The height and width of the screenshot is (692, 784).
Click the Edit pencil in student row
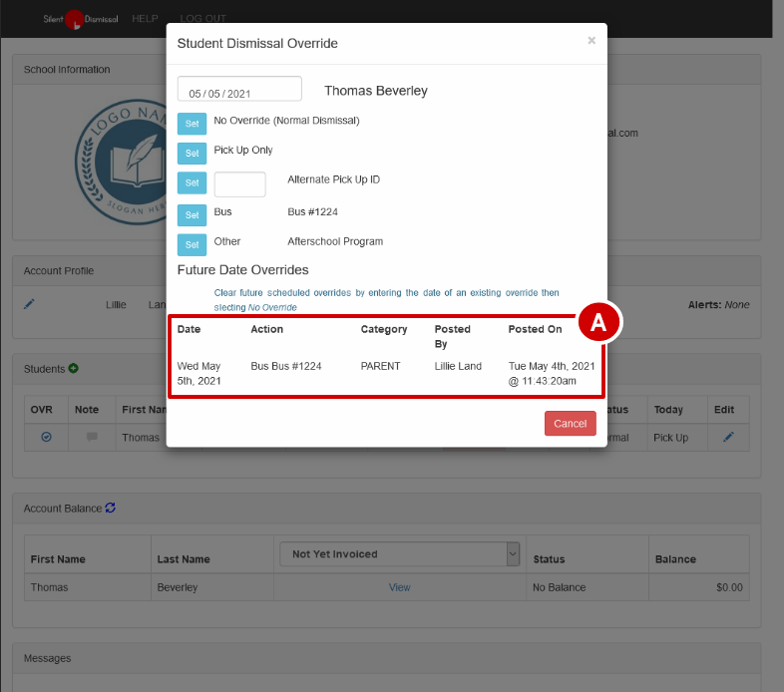click(x=728, y=438)
